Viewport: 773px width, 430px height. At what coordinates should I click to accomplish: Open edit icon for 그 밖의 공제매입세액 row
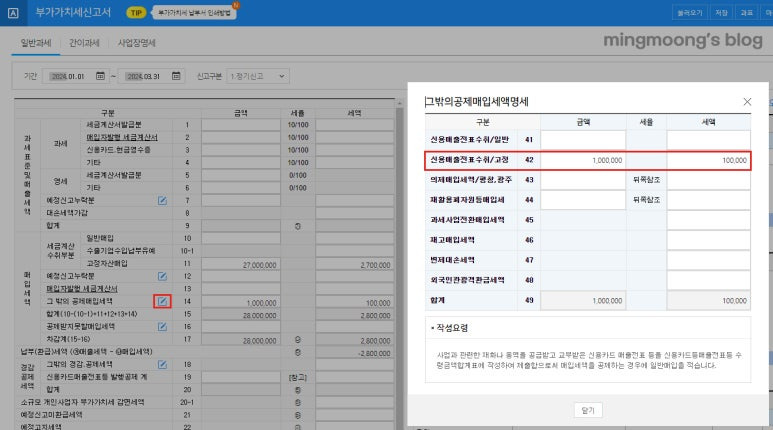(162, 301)
